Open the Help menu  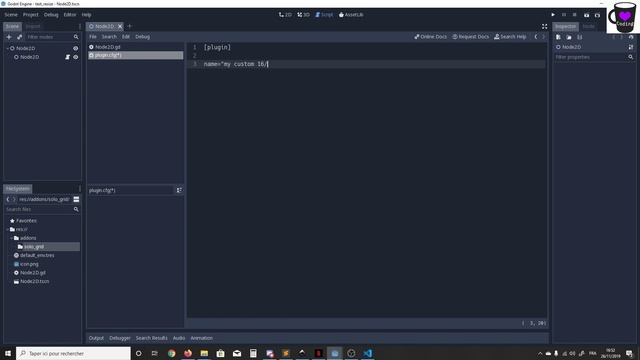point(86,15)
